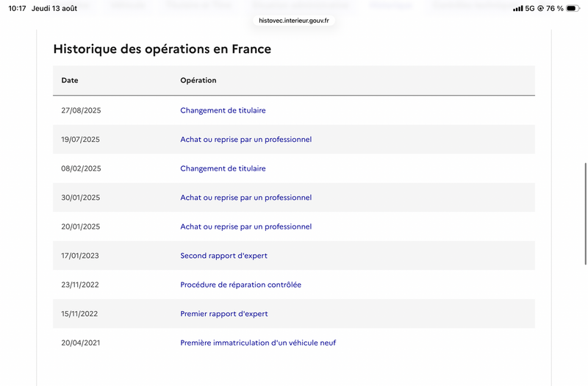The image size is (588, 386).
Task: Select the date 30/01/2025
Action: [80, 198]
